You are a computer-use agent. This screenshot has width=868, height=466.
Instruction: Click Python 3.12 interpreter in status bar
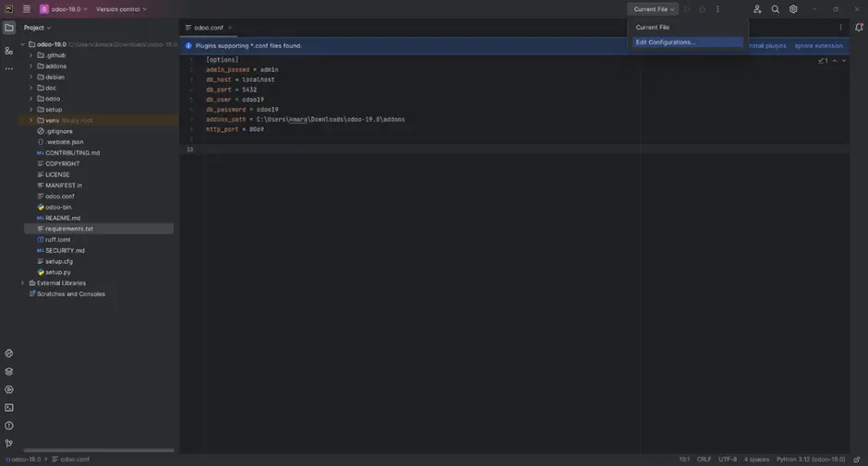coord(811,460)
